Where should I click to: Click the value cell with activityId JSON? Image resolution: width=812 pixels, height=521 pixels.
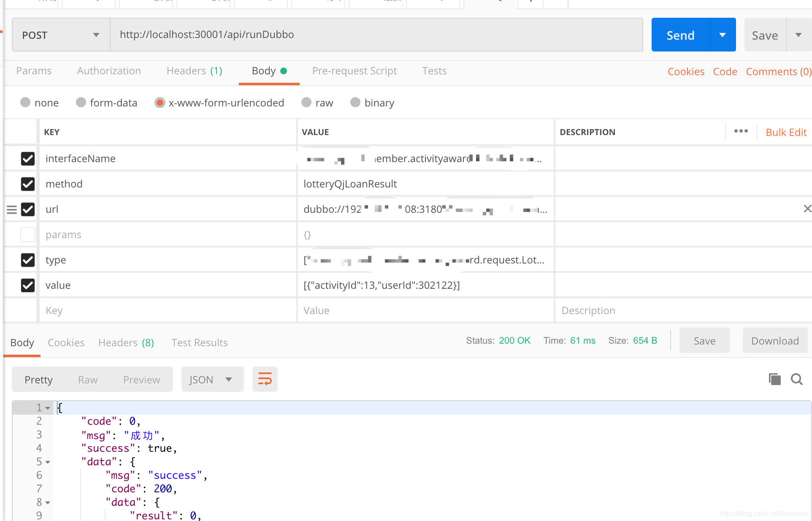click(425, 285)
